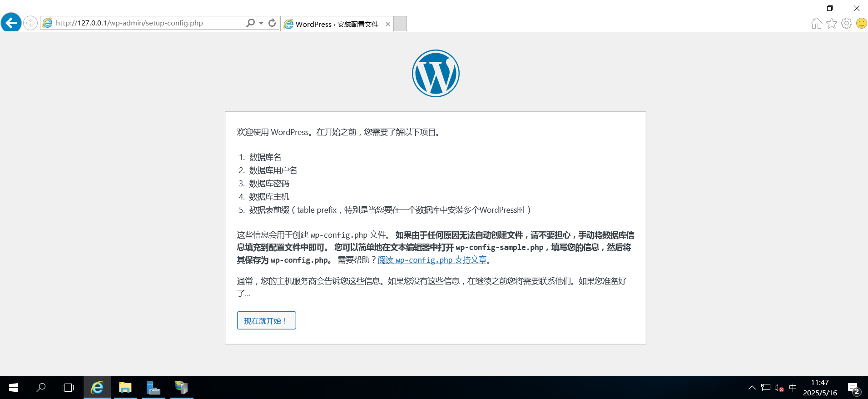Close the WordPress 安装配置文件 tab
The width and height of the screenshot is (868, 399).
coord(387,25)
